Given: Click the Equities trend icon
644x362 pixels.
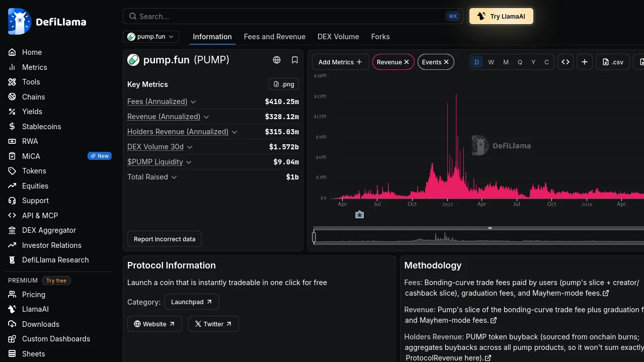Looking at the screenshot, I should 12,186.
